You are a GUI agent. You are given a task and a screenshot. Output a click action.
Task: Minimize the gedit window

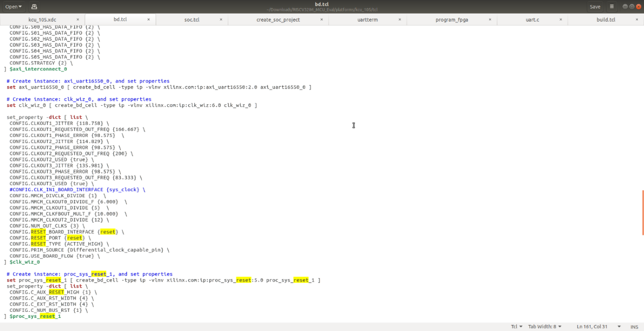click(625, 7)
